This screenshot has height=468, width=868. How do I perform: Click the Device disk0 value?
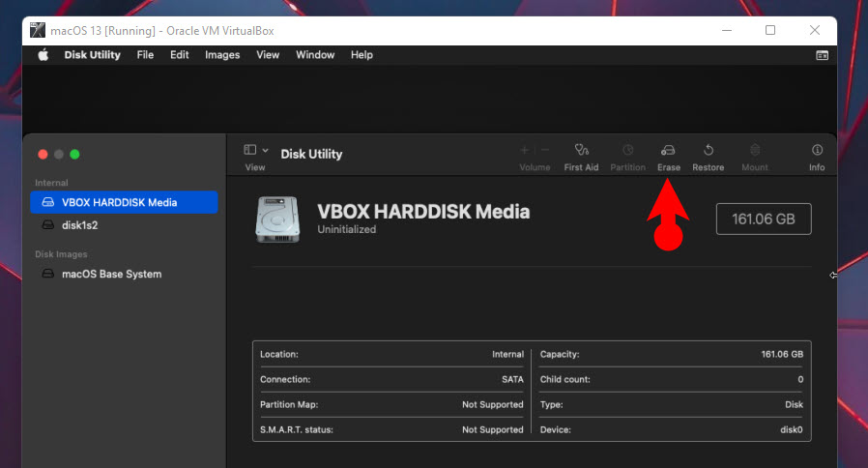(x=791, y=429)
